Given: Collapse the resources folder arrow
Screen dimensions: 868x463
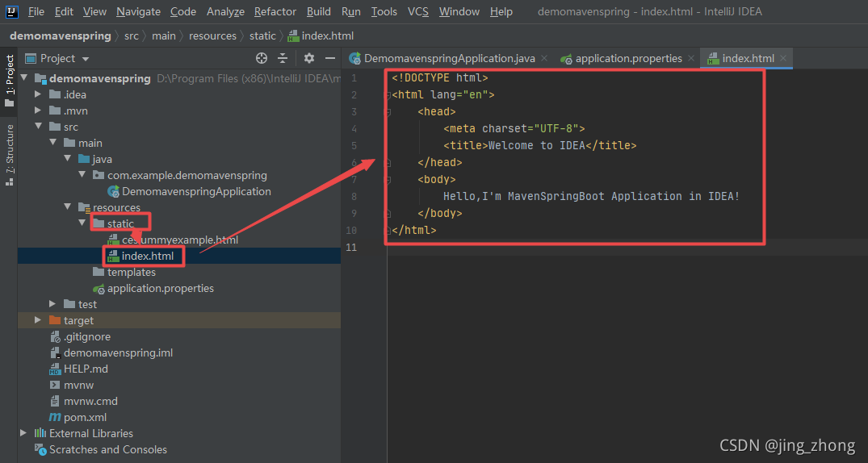Looking at the screenshot, I should [67, 207].
